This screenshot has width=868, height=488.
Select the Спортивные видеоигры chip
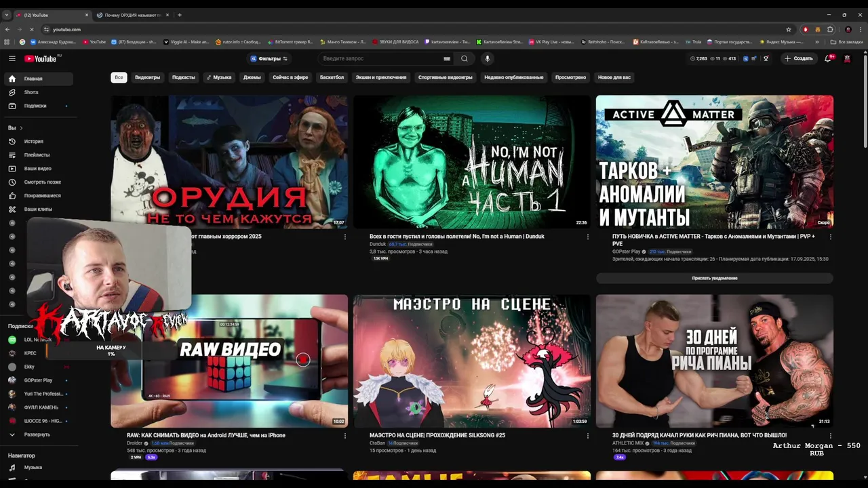tap(445, 77)
